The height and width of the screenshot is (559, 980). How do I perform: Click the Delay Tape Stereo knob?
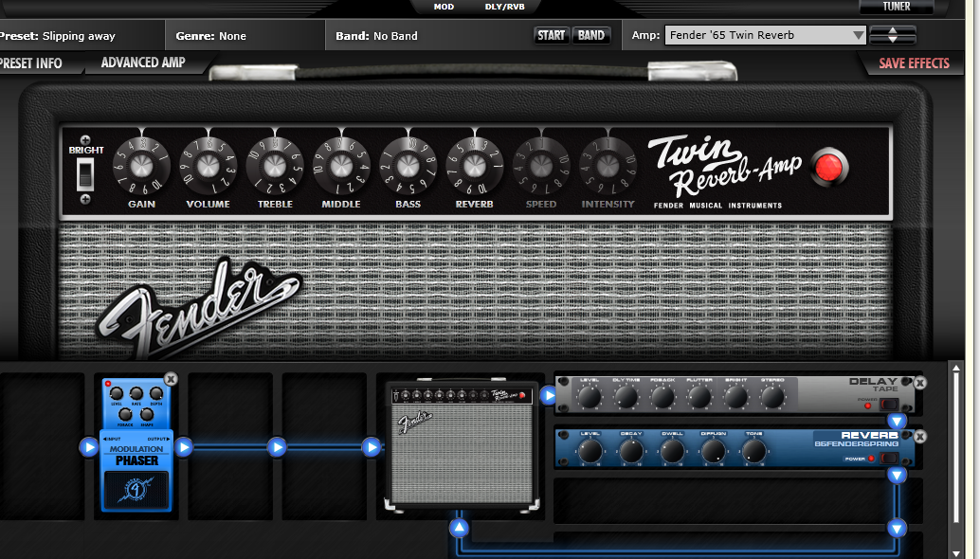click(773, 397)
